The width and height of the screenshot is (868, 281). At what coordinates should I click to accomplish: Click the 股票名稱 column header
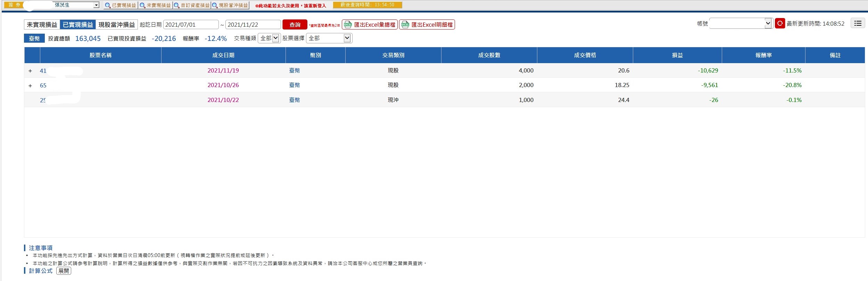(x=101, y=55)
